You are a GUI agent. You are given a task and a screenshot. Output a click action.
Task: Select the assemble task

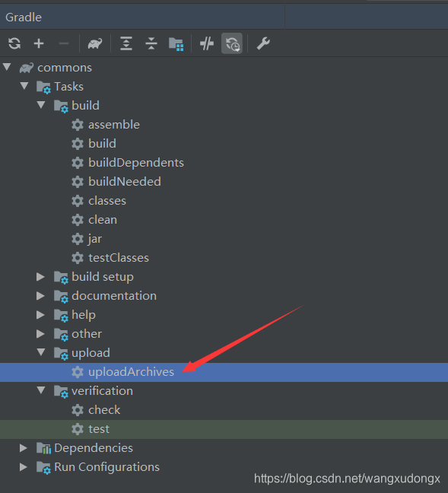click(114, 125)
